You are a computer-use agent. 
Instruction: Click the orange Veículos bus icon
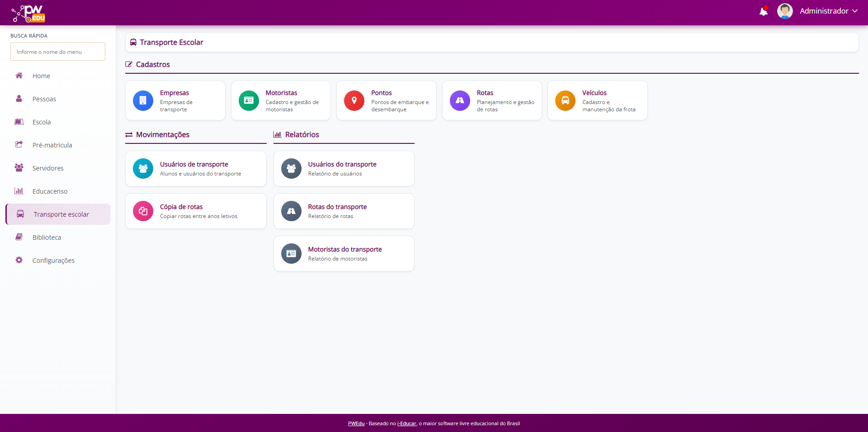coord(565,100)
